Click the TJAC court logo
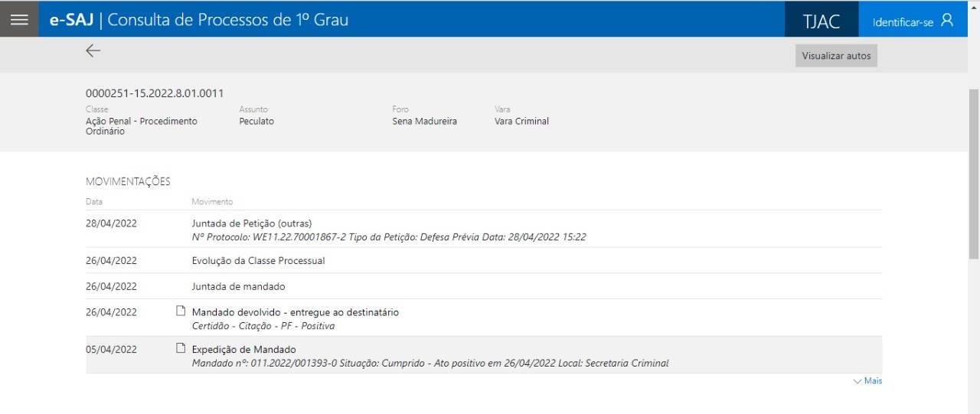This screenshot has height=414, width=980. coord(821,21)
